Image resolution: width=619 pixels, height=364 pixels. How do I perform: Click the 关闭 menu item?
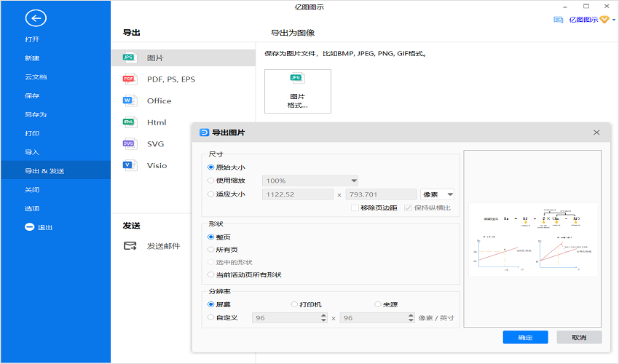tap(32, 189)
